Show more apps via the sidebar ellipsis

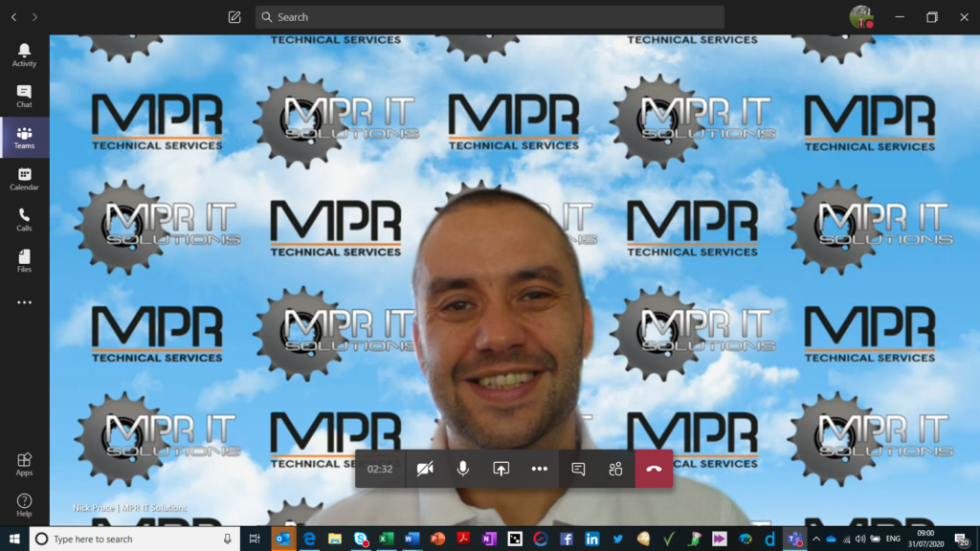click(x=24, y=302)
